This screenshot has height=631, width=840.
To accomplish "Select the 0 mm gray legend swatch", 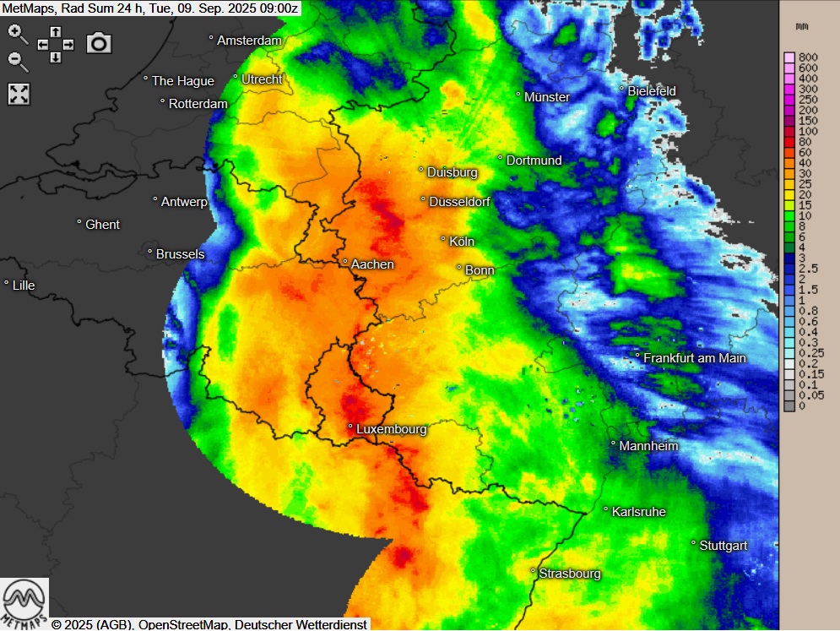I will pos(789,406).
